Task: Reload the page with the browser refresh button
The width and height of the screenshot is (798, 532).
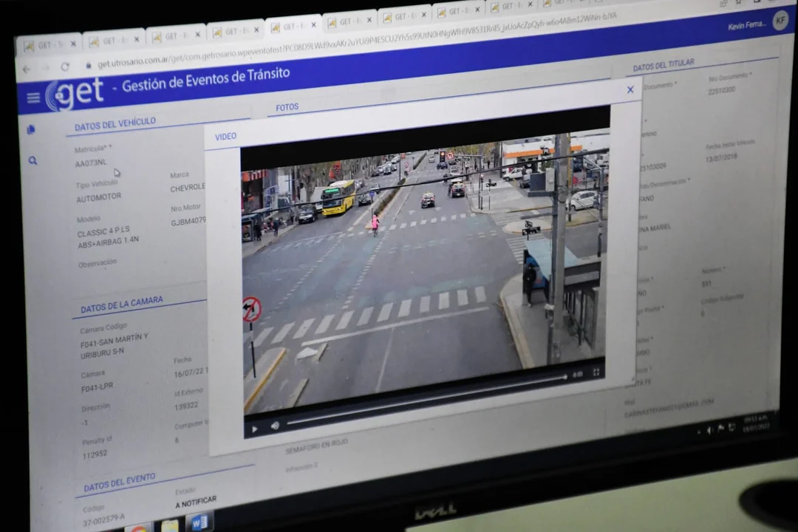Action: 65,67
